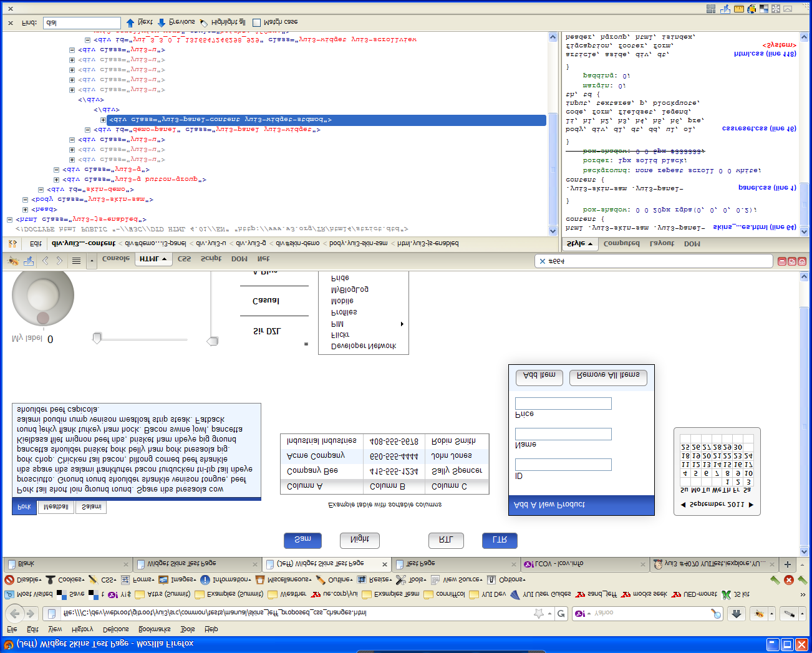Viewport: 812px width, 653px height.
Task: Click the LTR button
Action: point(500,540)
